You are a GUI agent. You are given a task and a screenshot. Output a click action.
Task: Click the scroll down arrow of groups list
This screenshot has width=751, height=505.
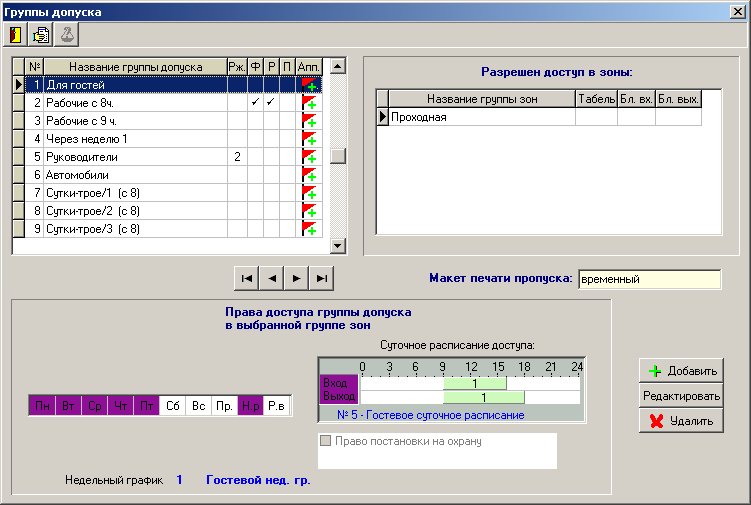[338, 246]
